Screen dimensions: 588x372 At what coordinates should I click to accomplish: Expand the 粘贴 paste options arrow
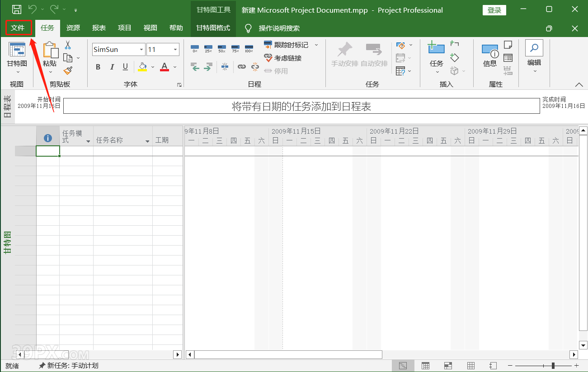[x=50, y=72]
